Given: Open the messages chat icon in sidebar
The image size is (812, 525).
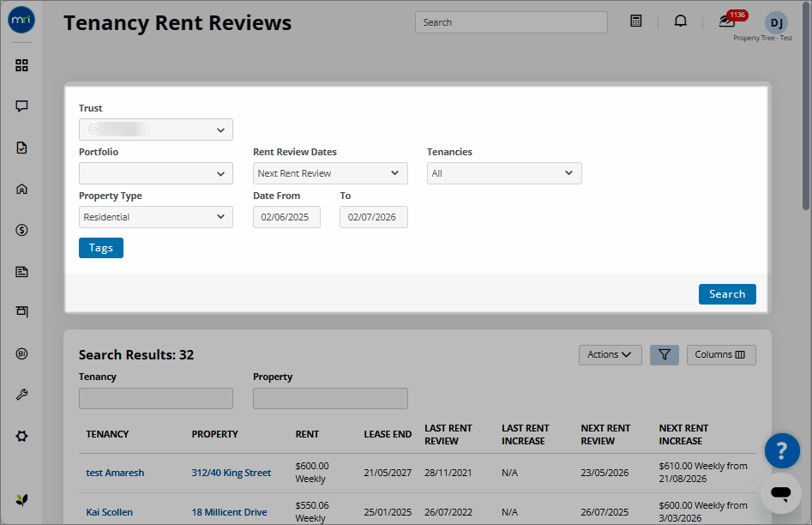Looking at the screenshot, I should tap(21, 106).
